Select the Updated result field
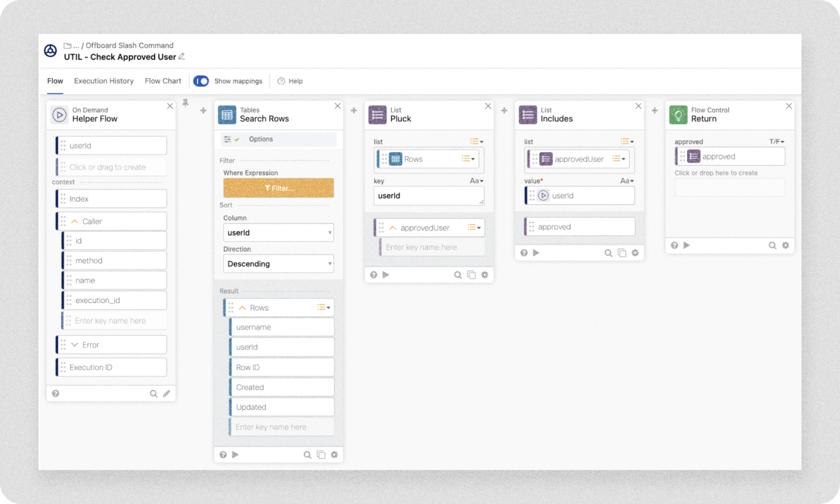Screen dimensions: 840x504 pyautogui.click(x=282, y=407)
